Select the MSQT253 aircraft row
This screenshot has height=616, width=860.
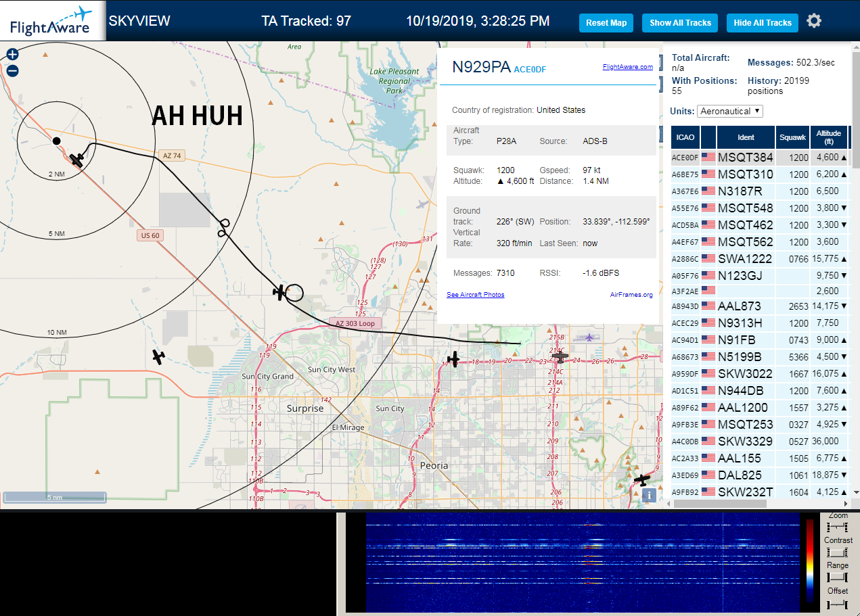[761, 425]
